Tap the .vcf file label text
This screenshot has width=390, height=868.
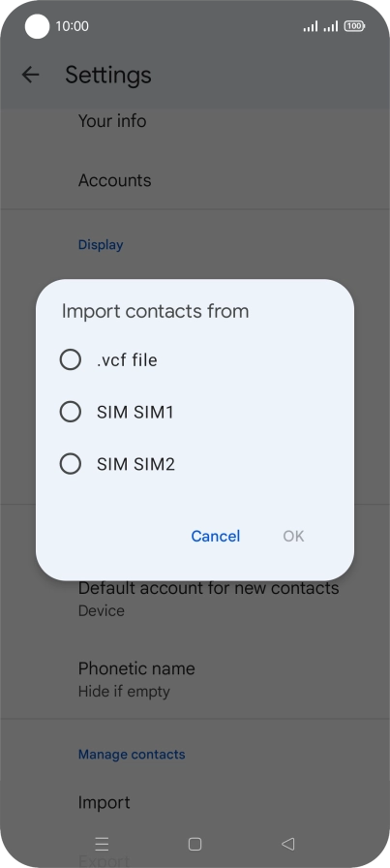click(x=127, y=360)
